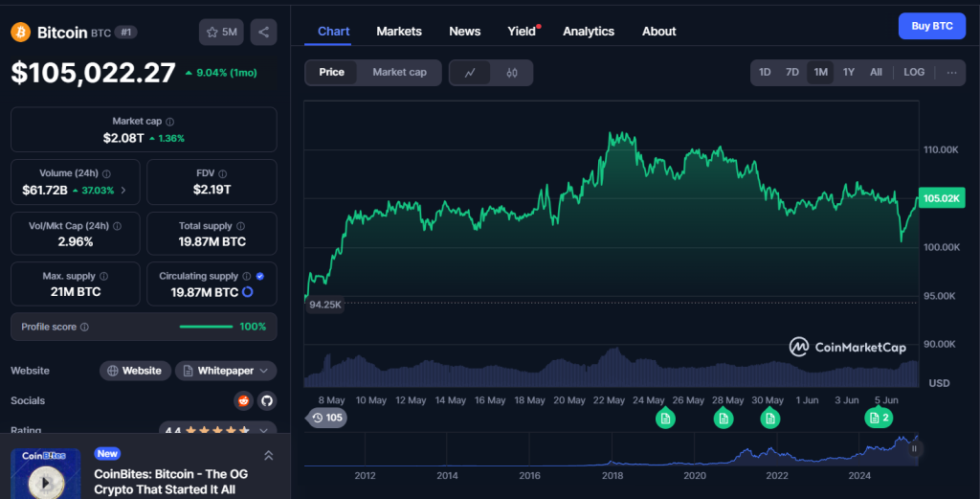Open the Reddit social icon

coord(243,400)
